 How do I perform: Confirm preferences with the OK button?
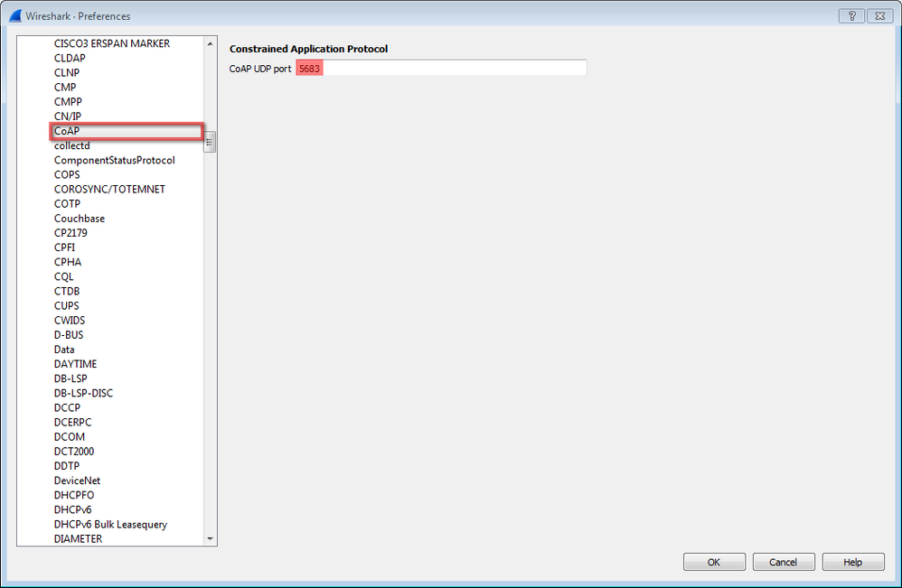point(714,562)
